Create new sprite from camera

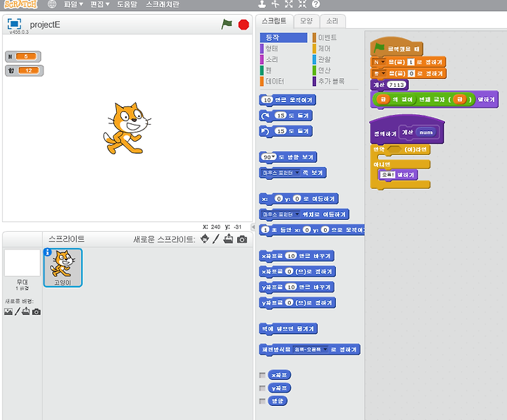click(242, 239)
